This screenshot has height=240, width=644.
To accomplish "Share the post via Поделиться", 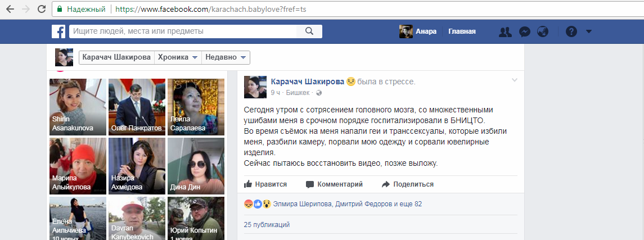I will (407, 184).
